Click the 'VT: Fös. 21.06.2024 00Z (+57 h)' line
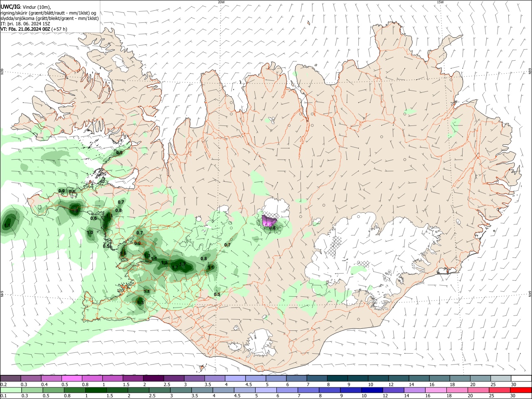This screenshot has width=532, height=399. [x=34, y=29]
